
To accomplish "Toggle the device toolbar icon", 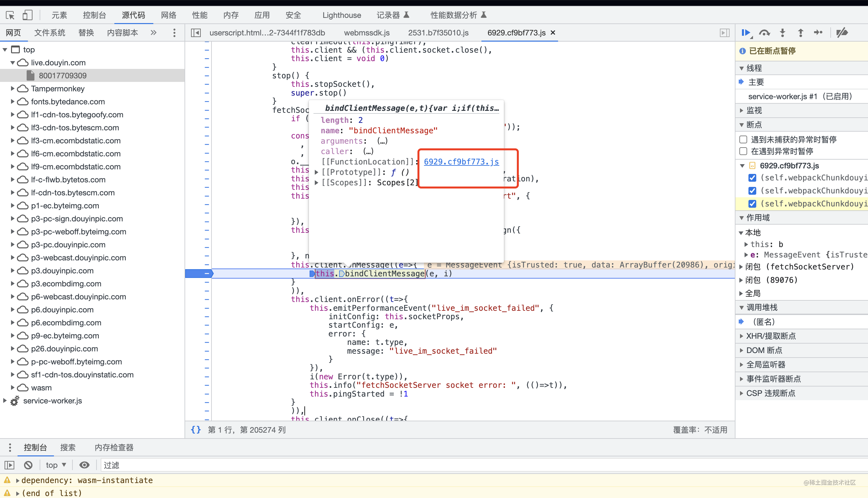I will click(27, 15).
